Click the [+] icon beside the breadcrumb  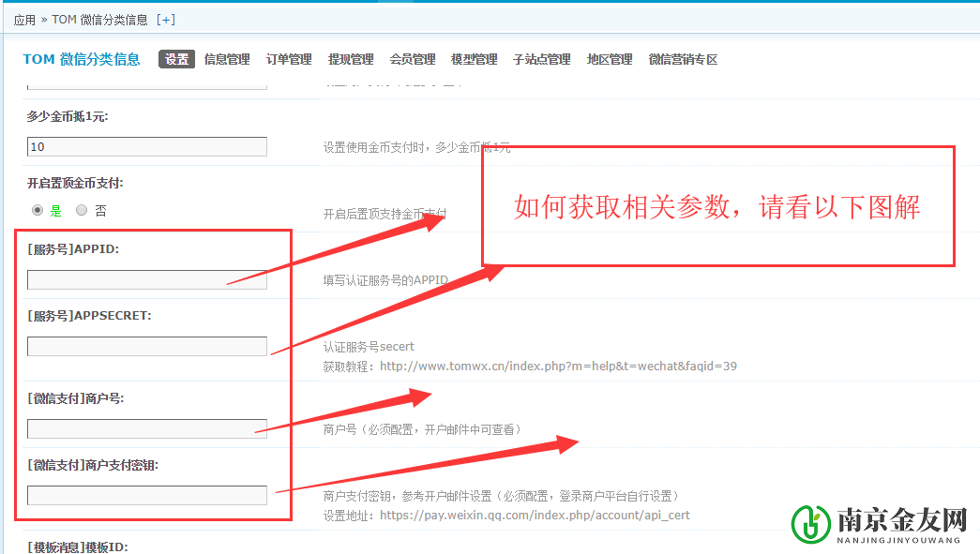pos(165,20)
